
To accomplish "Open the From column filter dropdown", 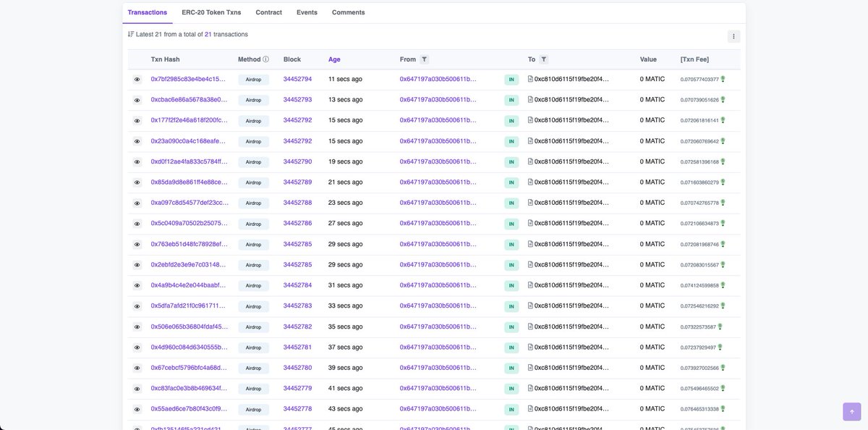I will point(425,59).
